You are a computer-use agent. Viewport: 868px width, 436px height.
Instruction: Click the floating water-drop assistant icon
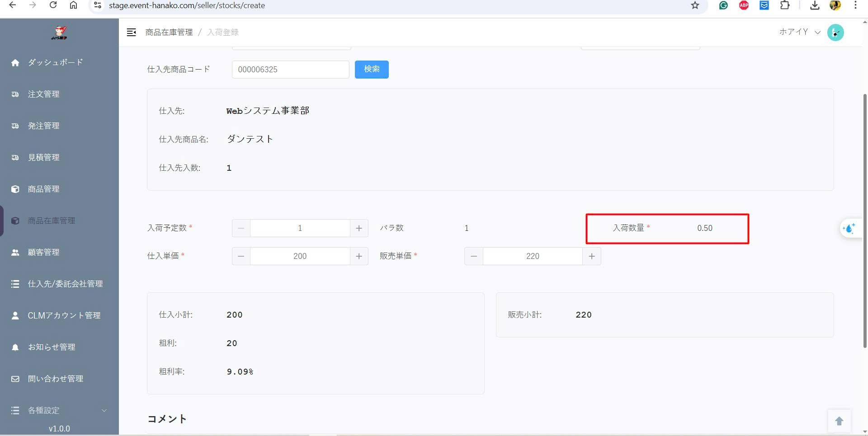(x=849, y=228)
